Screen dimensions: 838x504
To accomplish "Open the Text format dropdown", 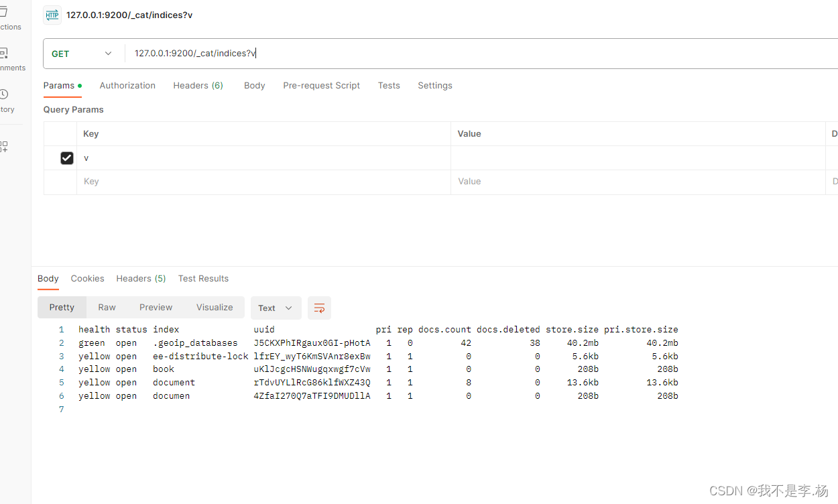I will (276, 308).
